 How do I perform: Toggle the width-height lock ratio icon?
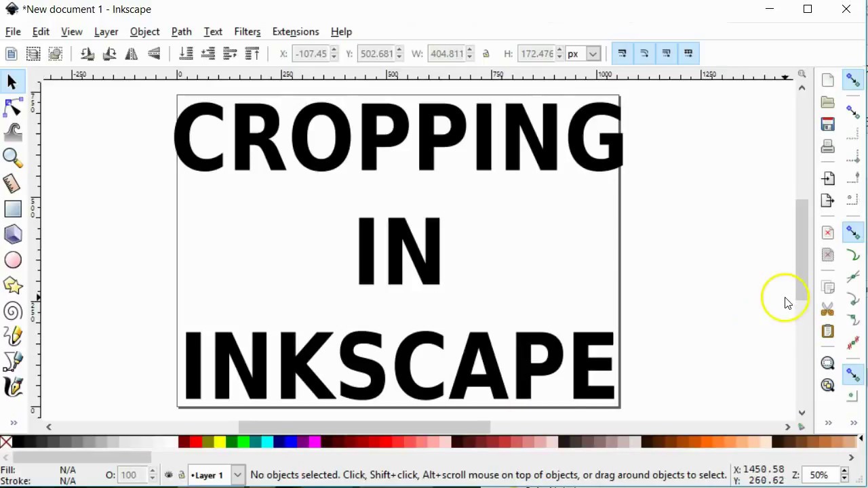point(486,54)
